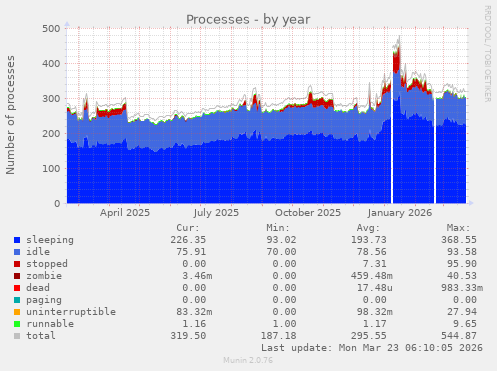Click the 'uninterruptible' legend label
The width and height of the screenshot is (497, 371).
click(x=71, y=312)
